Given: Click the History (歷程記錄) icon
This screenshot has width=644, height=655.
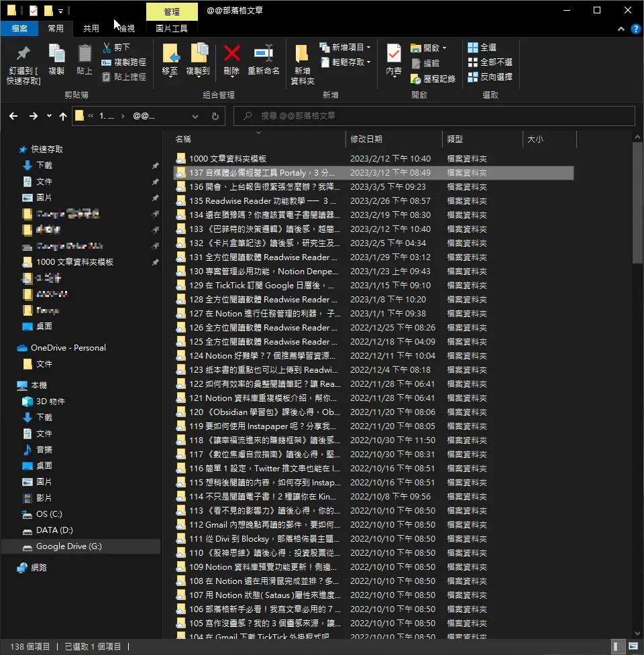Looking at the screenshot, I should [416, 78].
